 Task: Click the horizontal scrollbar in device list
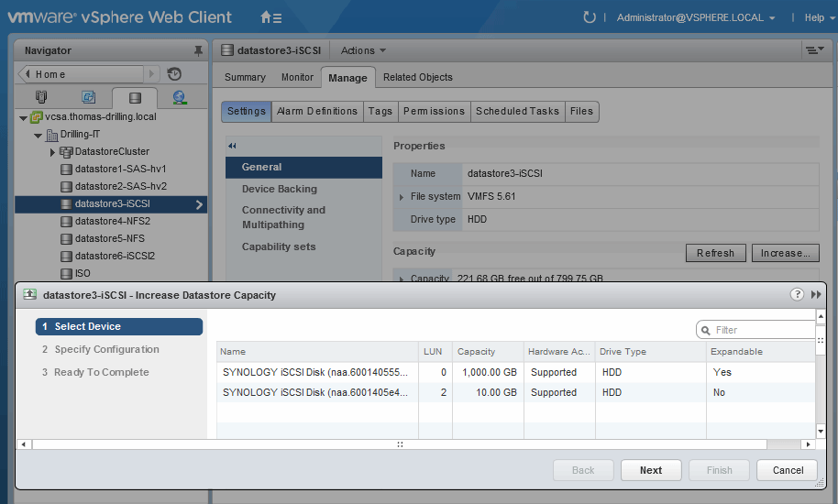pos(399,444)
